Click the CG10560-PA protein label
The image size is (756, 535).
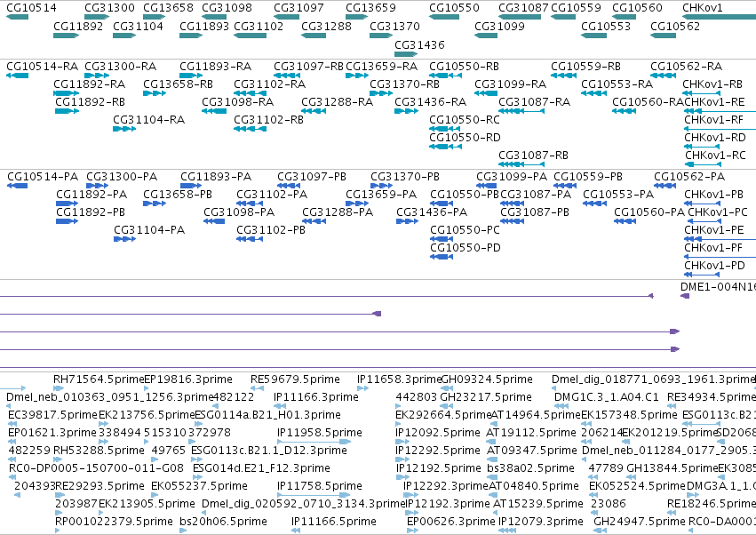tap(649, 212)
